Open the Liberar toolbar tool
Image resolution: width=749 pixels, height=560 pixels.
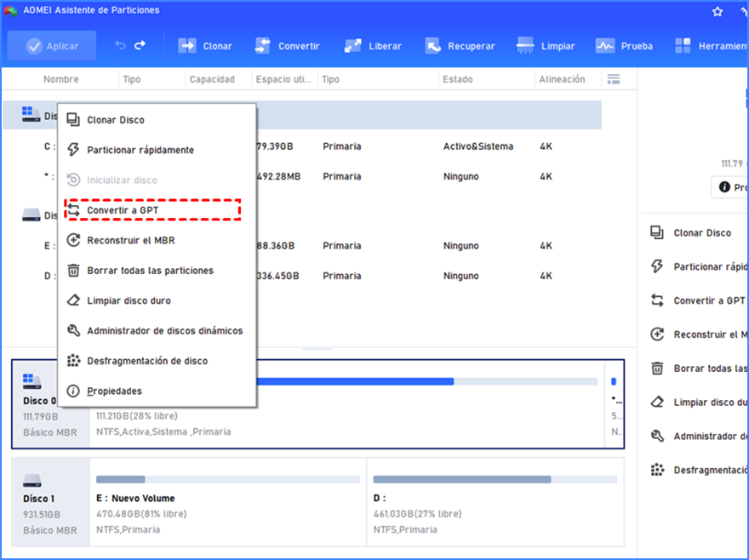tap(373, 46)
